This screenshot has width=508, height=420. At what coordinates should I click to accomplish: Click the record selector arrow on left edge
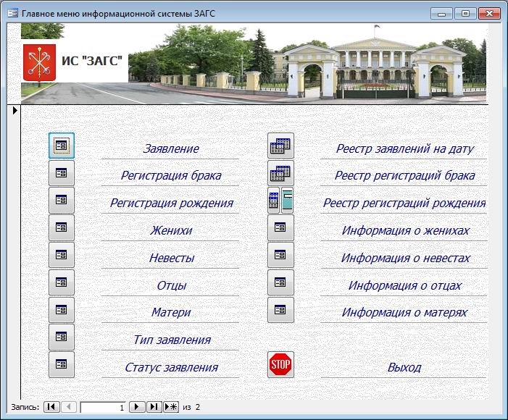click(x=14, y=111)
